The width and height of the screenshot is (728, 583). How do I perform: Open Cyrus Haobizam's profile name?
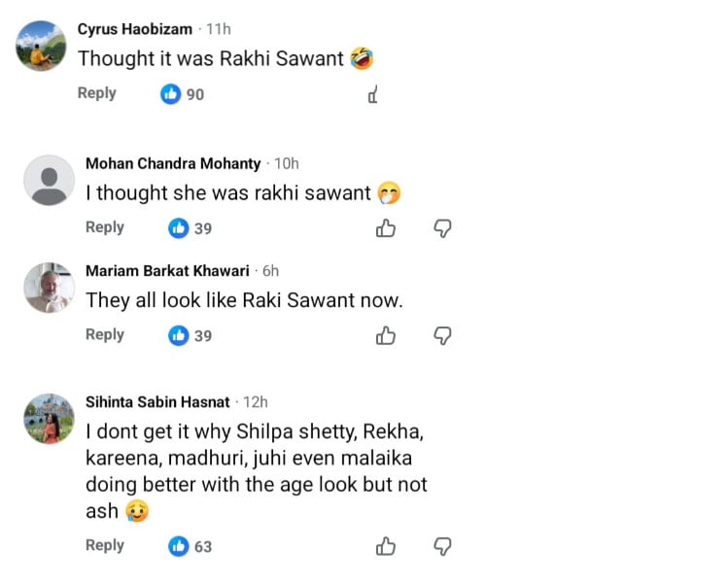point(135,29)
